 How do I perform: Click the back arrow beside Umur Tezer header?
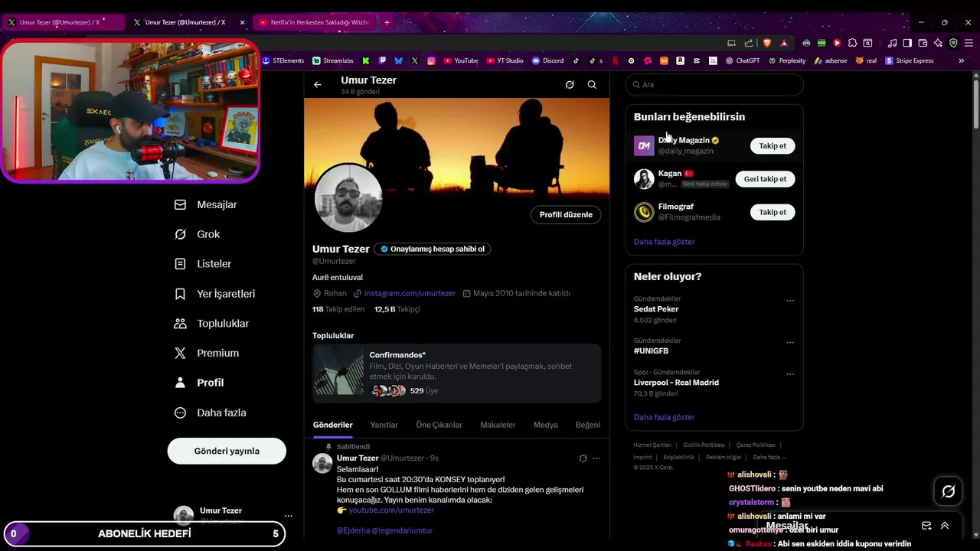pos(318,85)
